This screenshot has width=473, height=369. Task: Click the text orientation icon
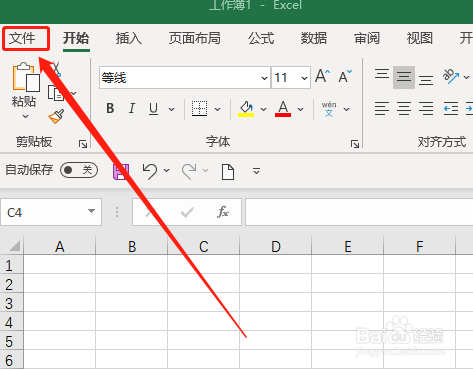click(451, 77)
